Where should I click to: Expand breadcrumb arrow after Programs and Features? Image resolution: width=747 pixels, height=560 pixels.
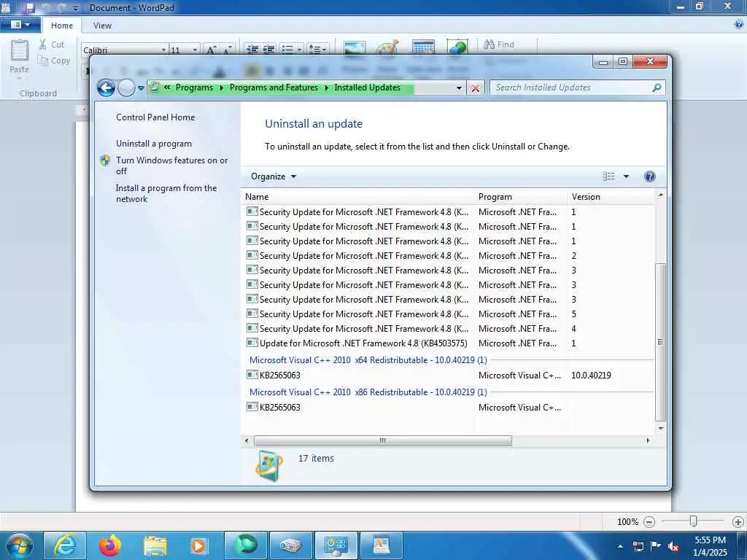(327, 87)
